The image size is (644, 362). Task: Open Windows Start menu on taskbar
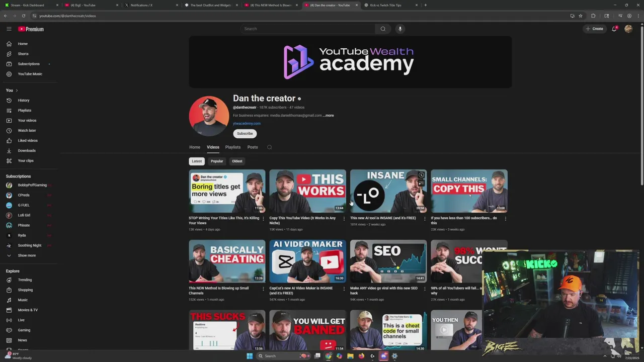pos(250,356)
